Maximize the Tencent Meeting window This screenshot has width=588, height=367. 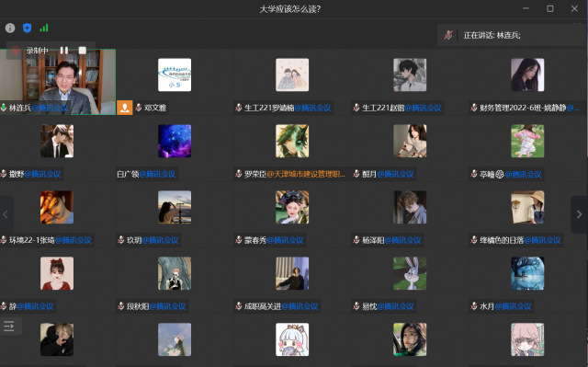[550, 8]
